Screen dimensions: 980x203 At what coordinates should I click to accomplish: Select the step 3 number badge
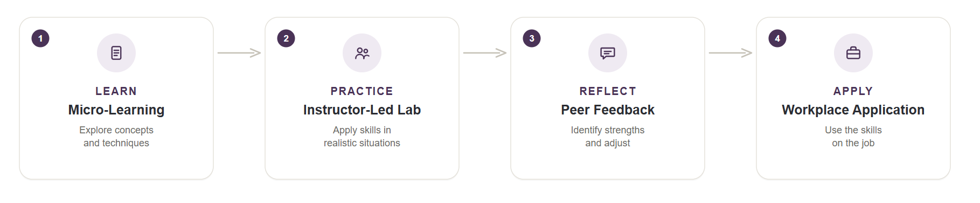click(532, 38)
